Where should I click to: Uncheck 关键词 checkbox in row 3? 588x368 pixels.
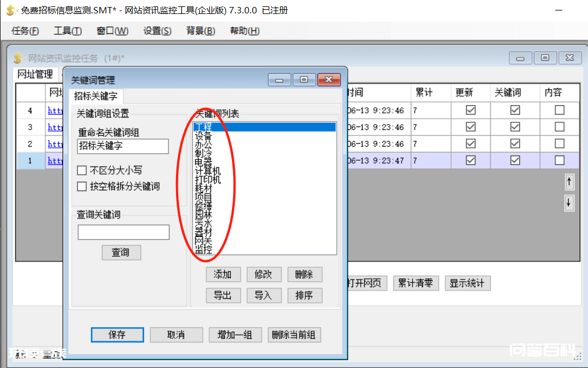click(515, 127)
